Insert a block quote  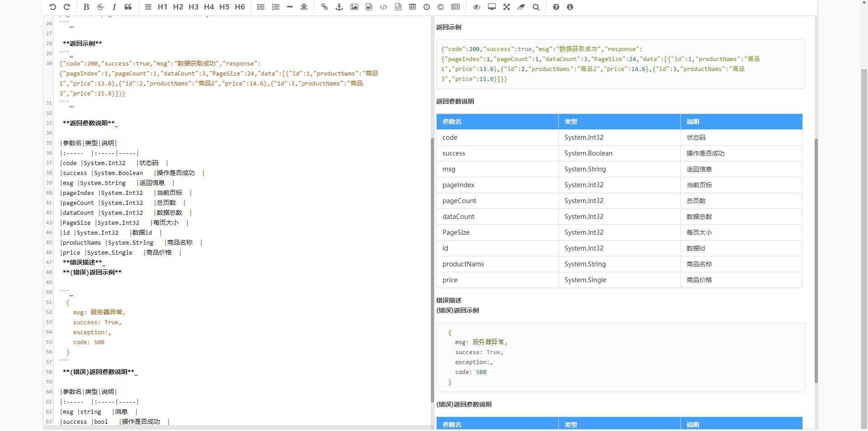[x=128, y=7]
